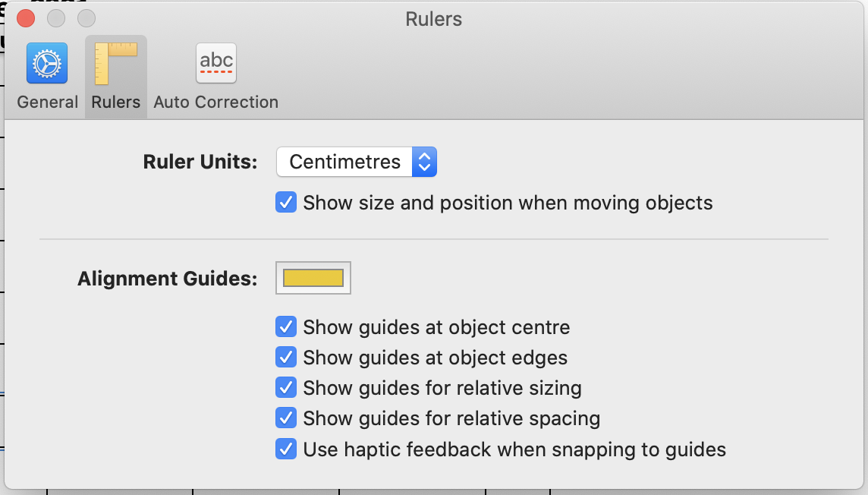Turn off haptic feedback when snapping to guides
The image size is (868, 495).
pos(286,449)
